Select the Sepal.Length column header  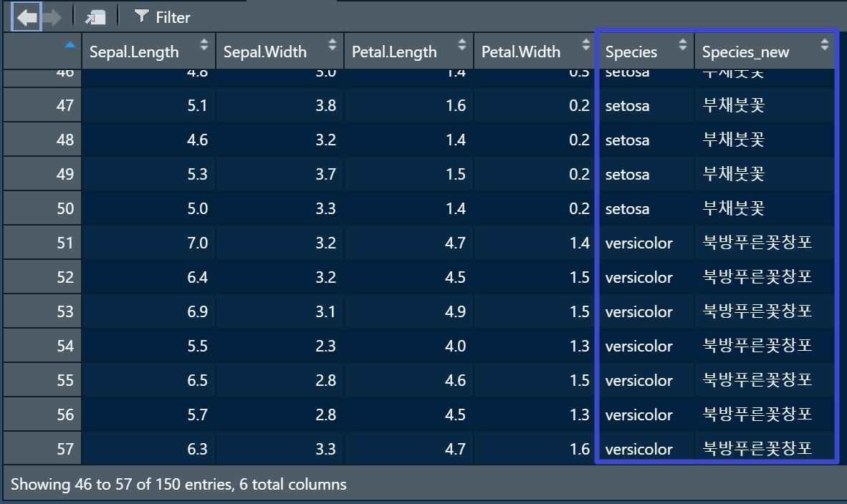pyautogui.click(x=148, y=52)
